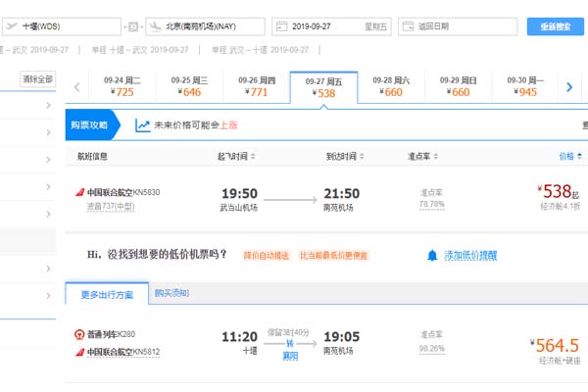Show previous dates with left arrow
The height and width of the screenshot is (392, 588).
pyautogui.click(x=77, y=87)
